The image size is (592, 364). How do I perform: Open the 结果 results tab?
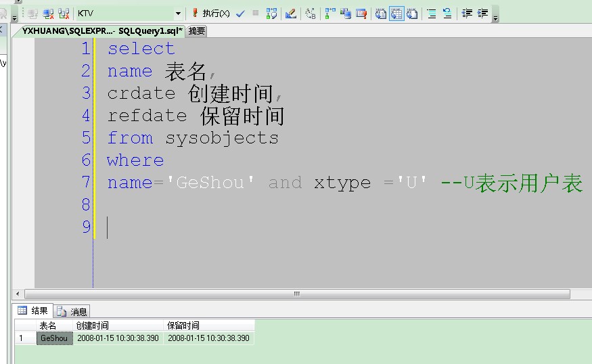tap(33, 311)
